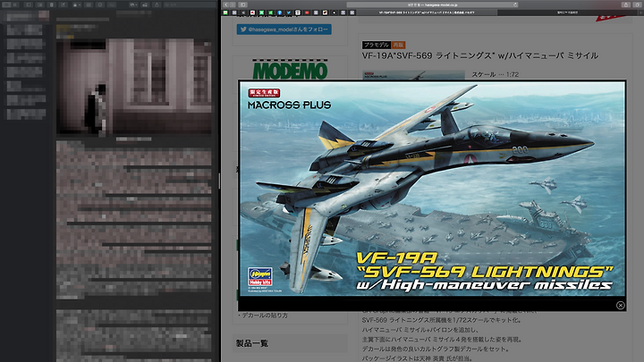Toggle the Notes folders sidebar button
644x362 pixels.
click(29, 4)
